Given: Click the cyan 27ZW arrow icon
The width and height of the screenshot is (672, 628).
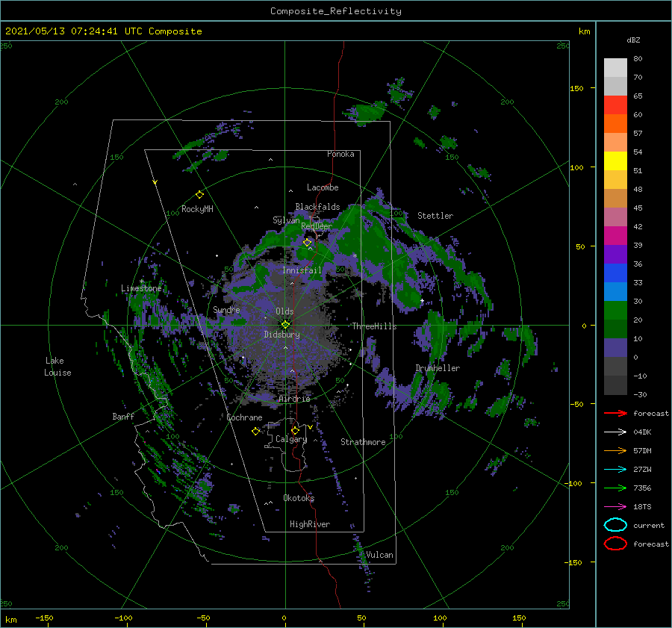Looking at the screenshot, I should coord(615,470).
